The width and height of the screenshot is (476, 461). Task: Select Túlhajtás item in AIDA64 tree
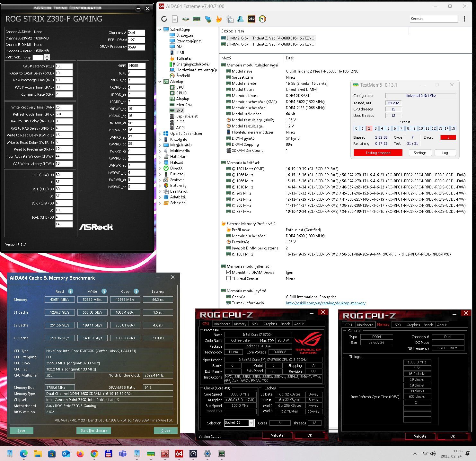click(184, 58)
